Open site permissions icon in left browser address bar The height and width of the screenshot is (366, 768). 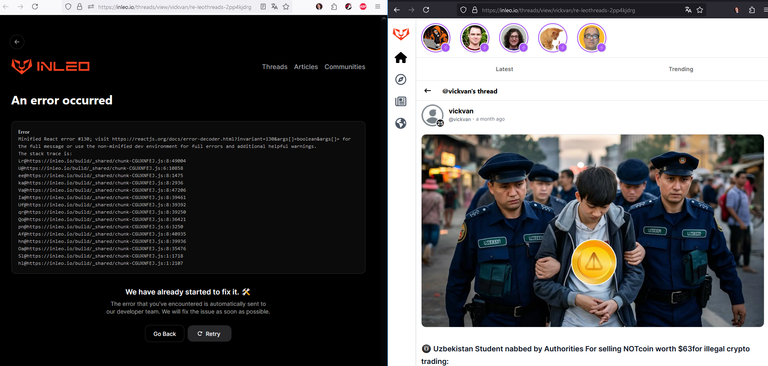pos(91,7)
